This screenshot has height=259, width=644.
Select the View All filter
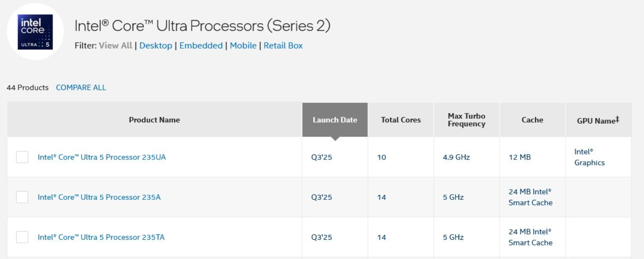(x=115, y=46)
